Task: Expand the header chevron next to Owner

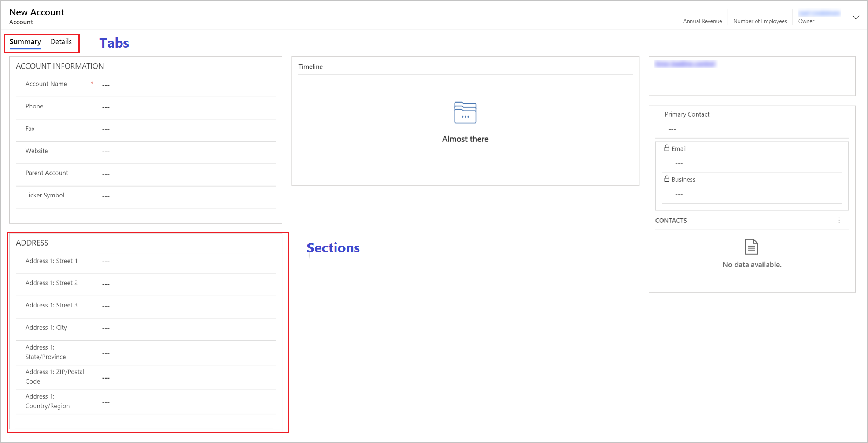Action: [x=856, y=17]
